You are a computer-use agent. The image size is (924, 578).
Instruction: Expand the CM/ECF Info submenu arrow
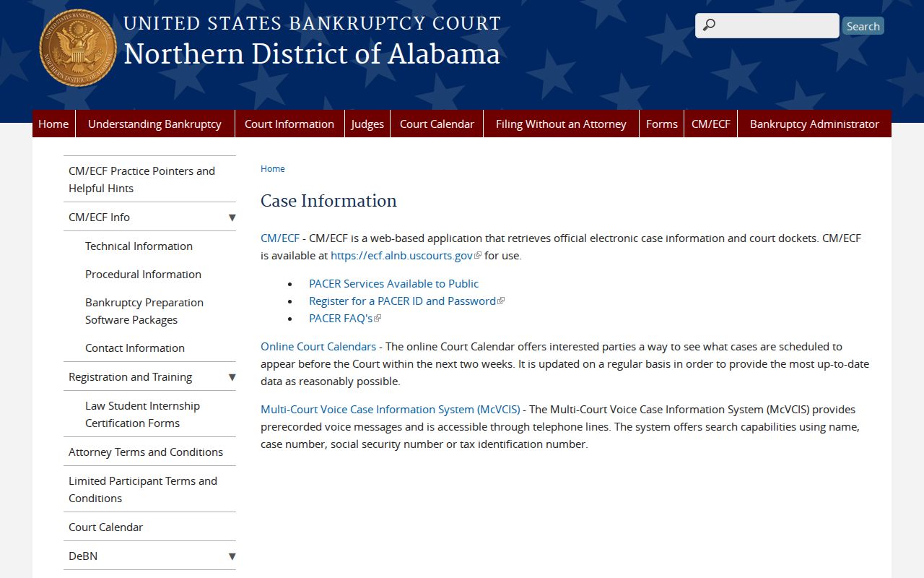pos(232,217)
